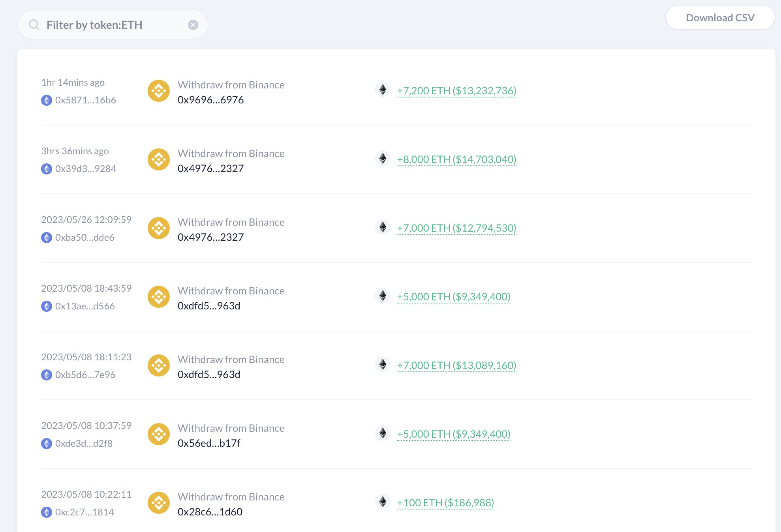The width and height of the screenshot is (781, 532).
Task: Select address 0x9696...6976
Action: point(210,100)
